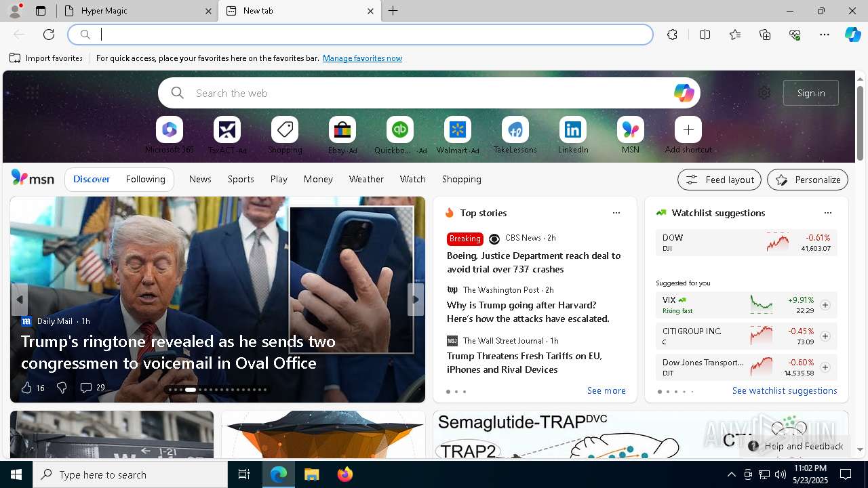Screen dimensions: 868x488
Task: Open Windows Start menu
Action: pyautogui.click(x=16, y=474)
